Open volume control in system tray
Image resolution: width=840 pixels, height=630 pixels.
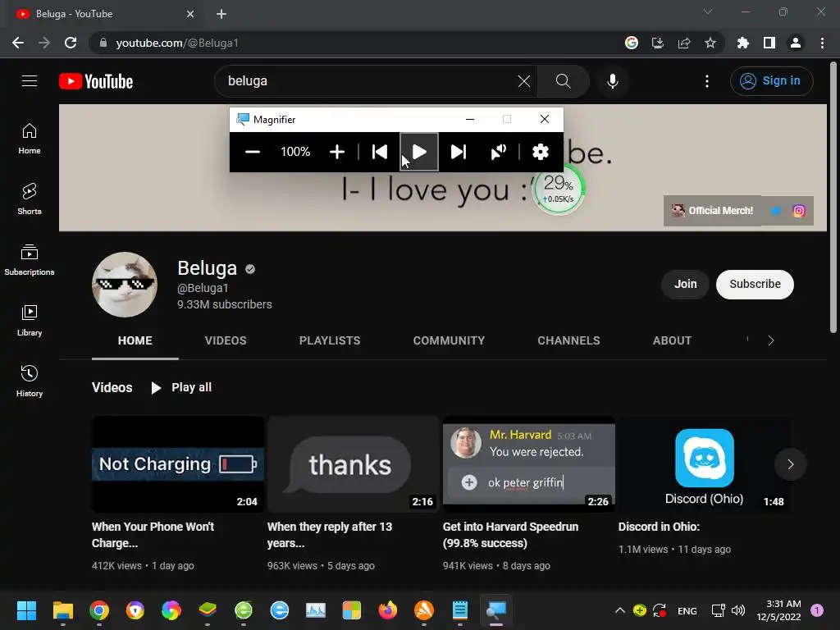pos(739,610)
